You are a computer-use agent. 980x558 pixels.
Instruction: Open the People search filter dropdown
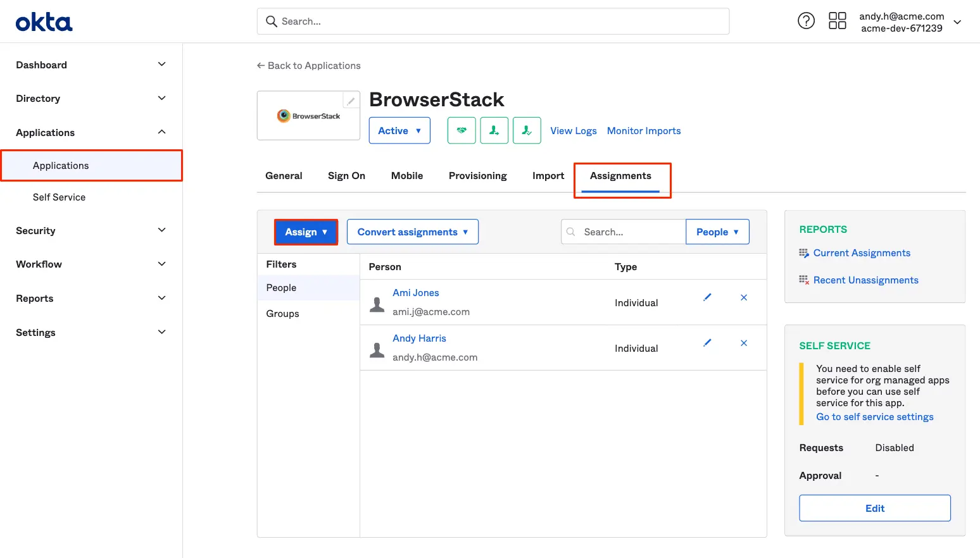pyautogui.click(x=717, y=232)
